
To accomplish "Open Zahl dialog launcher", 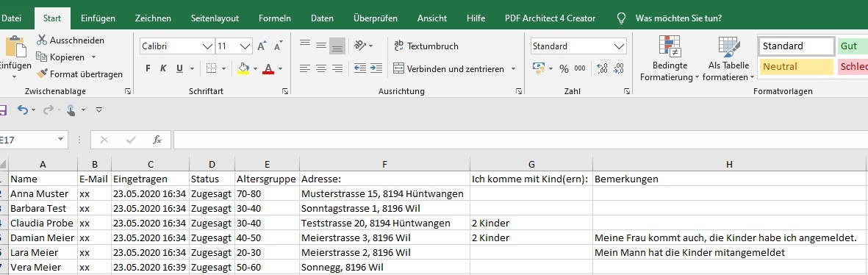I will (x=626, y=91).
